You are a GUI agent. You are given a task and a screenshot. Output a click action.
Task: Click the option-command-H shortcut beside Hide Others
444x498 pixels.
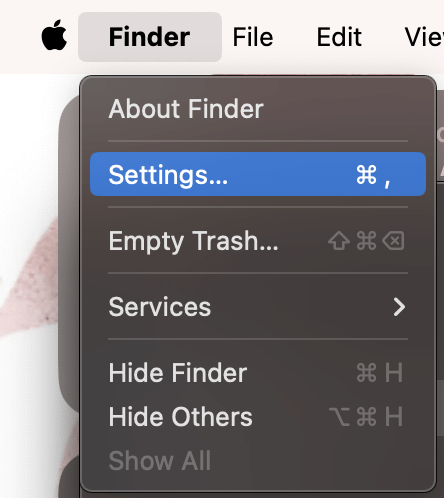pos(366,416)
